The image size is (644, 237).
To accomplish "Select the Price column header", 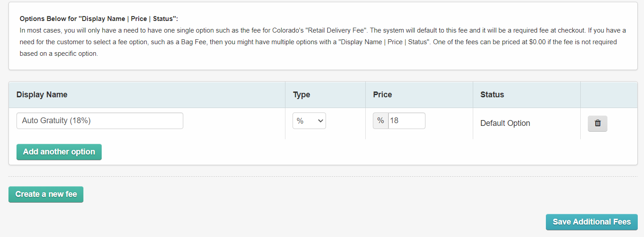I will click(382, 95).
